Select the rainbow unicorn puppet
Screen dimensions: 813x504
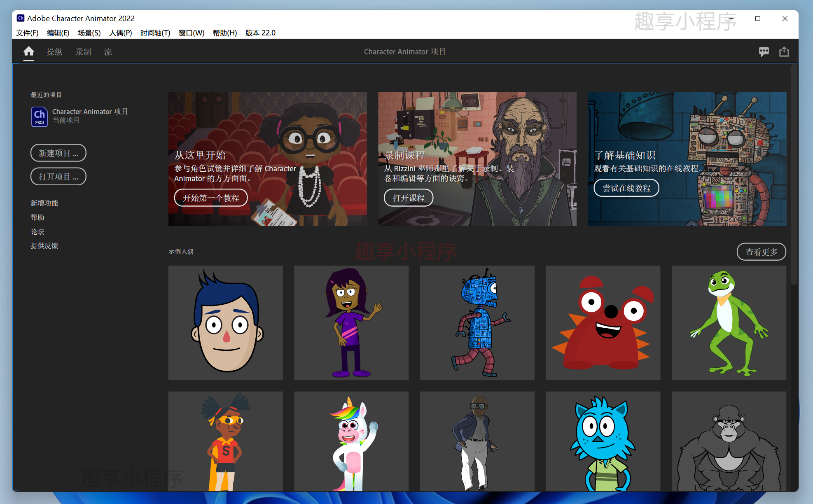coord(351,441)
